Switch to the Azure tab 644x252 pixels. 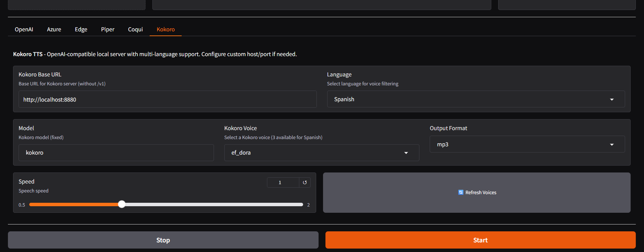(54, 30)
